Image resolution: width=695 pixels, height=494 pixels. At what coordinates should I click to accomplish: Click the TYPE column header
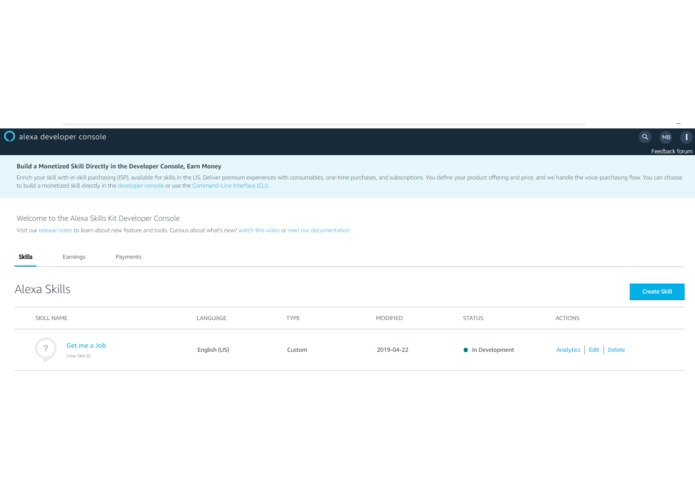point(293,318)
